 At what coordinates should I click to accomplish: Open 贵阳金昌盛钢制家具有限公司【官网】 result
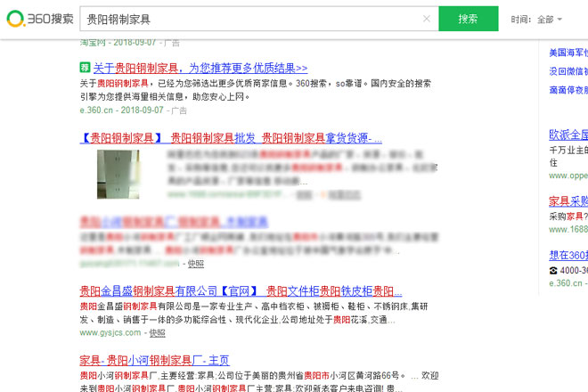(241, 290)
